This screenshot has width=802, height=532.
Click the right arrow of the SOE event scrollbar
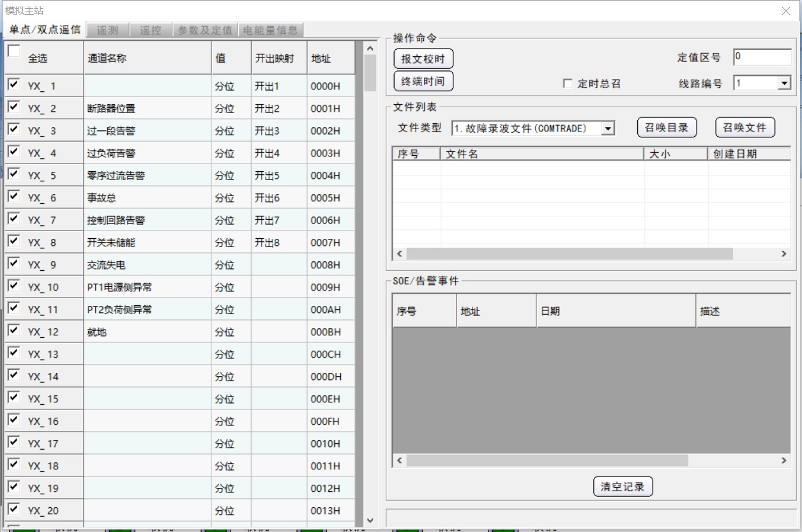784,460
